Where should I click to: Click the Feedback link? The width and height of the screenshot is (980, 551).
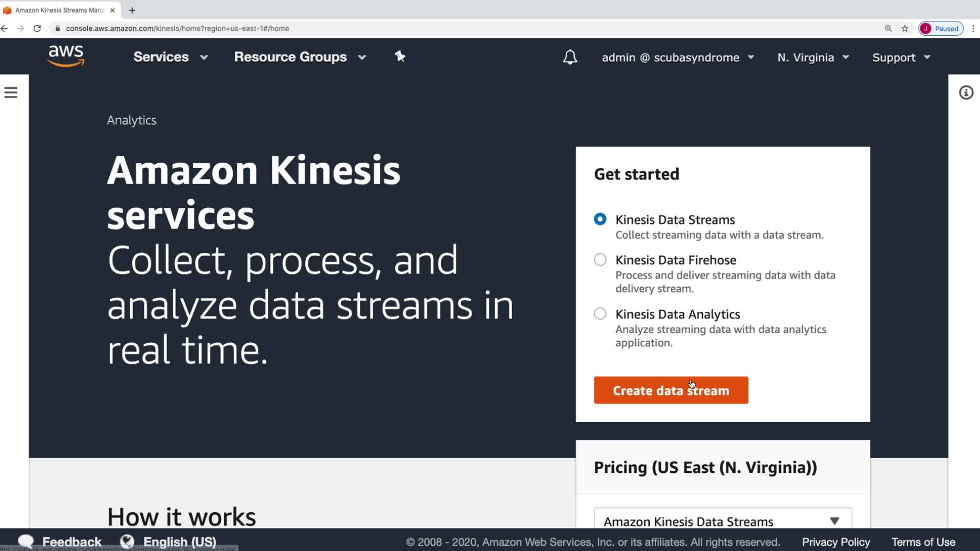point(72,542)
